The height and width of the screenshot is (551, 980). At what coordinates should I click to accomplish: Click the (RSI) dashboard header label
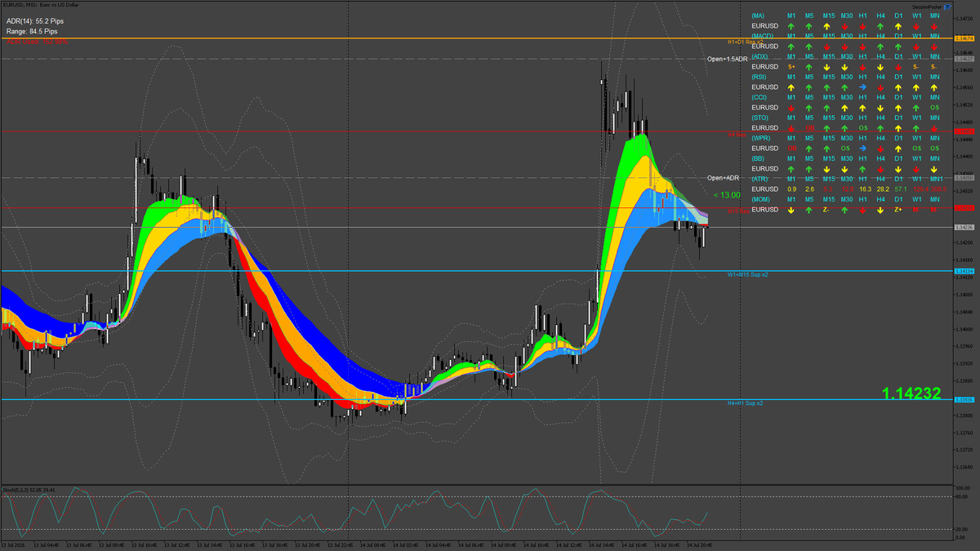[759, 77]
